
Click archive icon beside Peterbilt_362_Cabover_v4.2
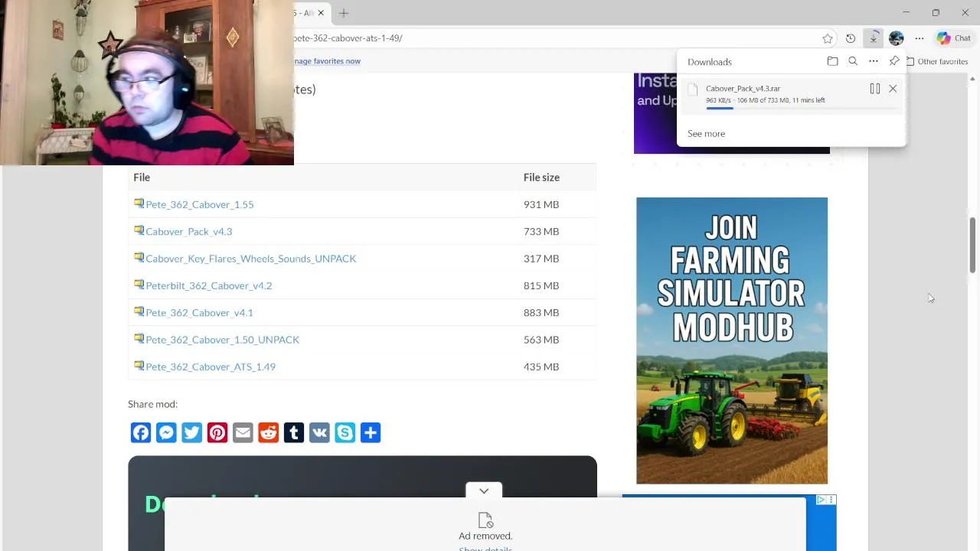point(139,284)
